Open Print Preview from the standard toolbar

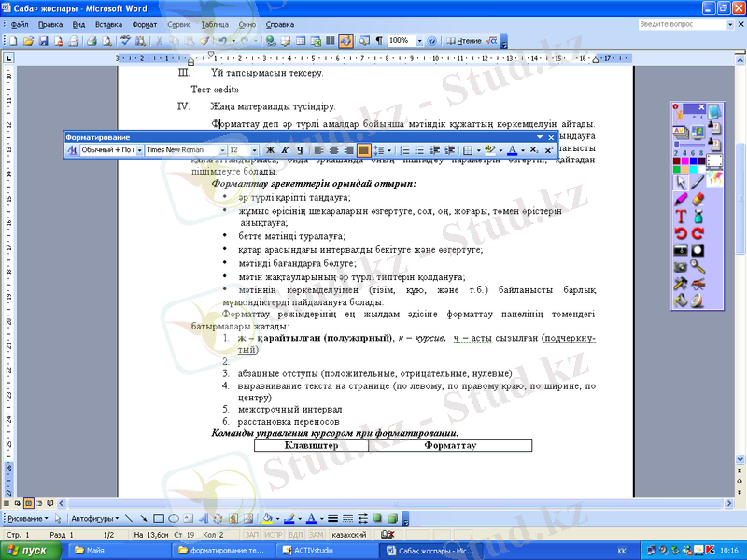coord(106,41)
